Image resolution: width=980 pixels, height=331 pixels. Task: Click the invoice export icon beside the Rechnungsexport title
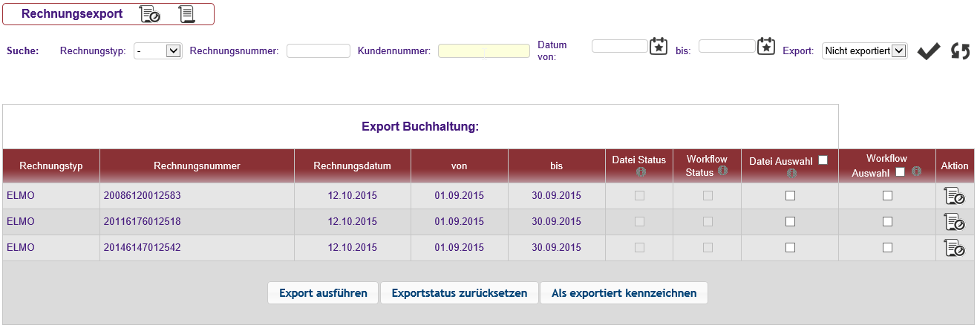[149, 14]
